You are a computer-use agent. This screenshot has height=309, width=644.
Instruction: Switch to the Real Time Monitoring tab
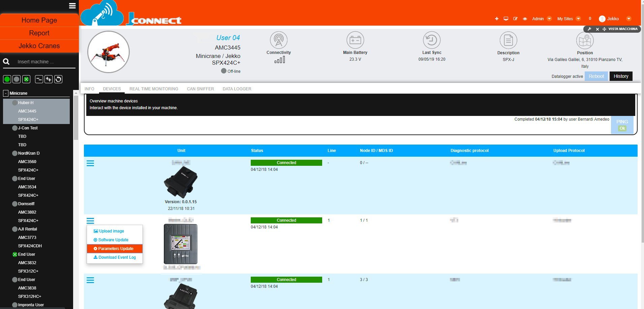coord(154,89)
